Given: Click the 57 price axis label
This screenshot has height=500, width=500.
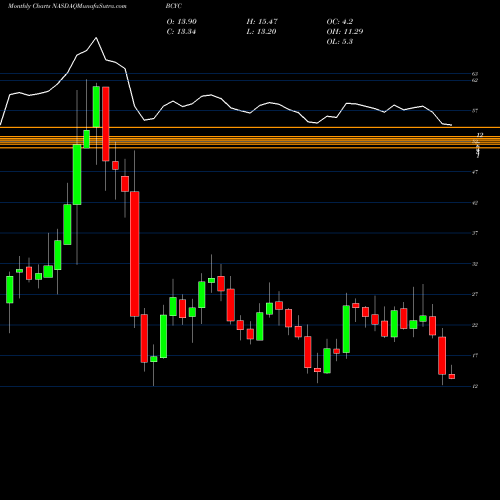Looking at the screenshot, I should [475, 111].
